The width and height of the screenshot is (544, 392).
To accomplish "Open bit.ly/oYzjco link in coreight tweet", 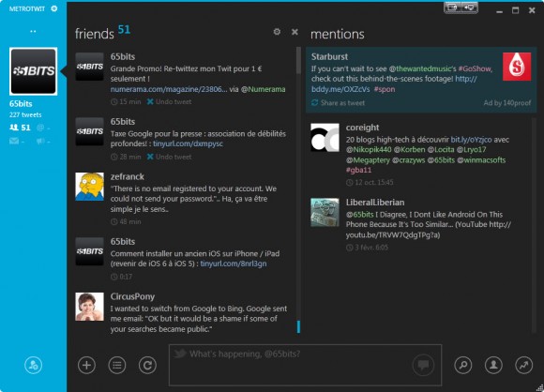I will point(471,140).
